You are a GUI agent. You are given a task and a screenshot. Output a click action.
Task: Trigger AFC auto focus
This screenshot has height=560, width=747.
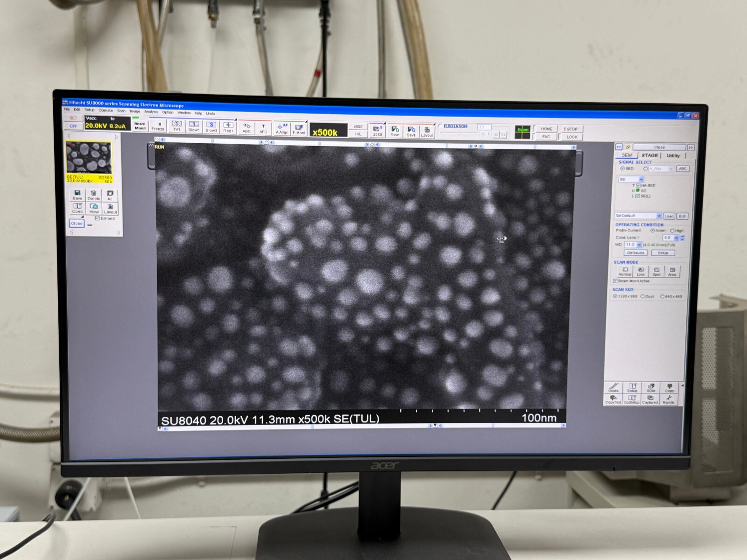pyautogui.click(x=263, y=128)
